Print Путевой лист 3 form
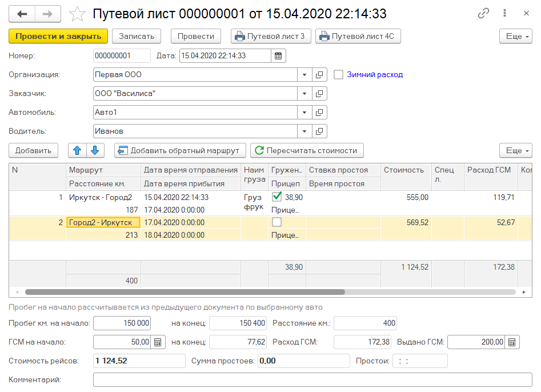Image resolution: width=541 pixels, height=392 pixels. (x=271, y=36)
